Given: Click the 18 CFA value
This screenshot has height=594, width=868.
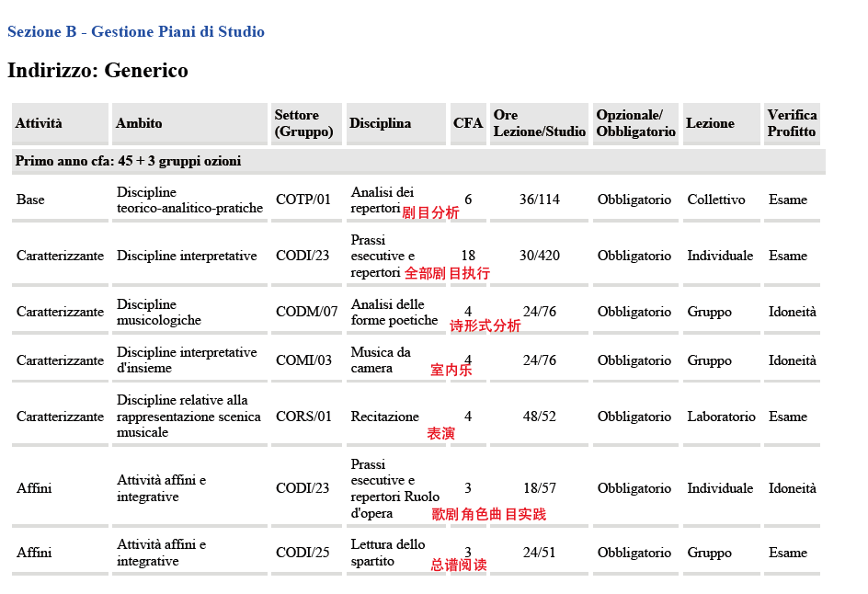Looking at the screenshot, I should coord(468,256).
